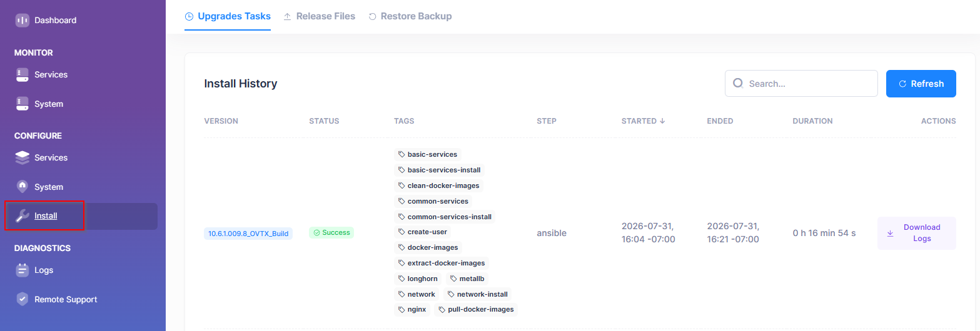980x331 pixels.
Task: Click the Refresh button
Action: (x=921, y=84)
